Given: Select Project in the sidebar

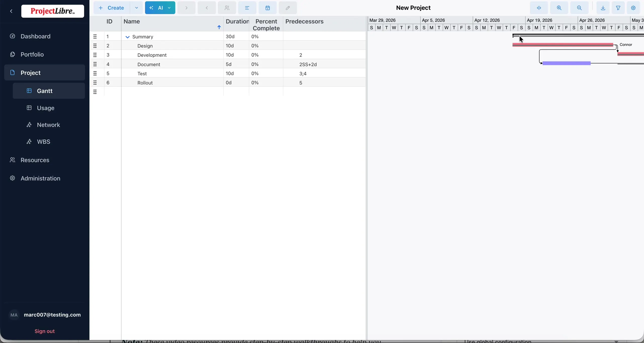Looking at the screenshot, I should tap(45, 73).
